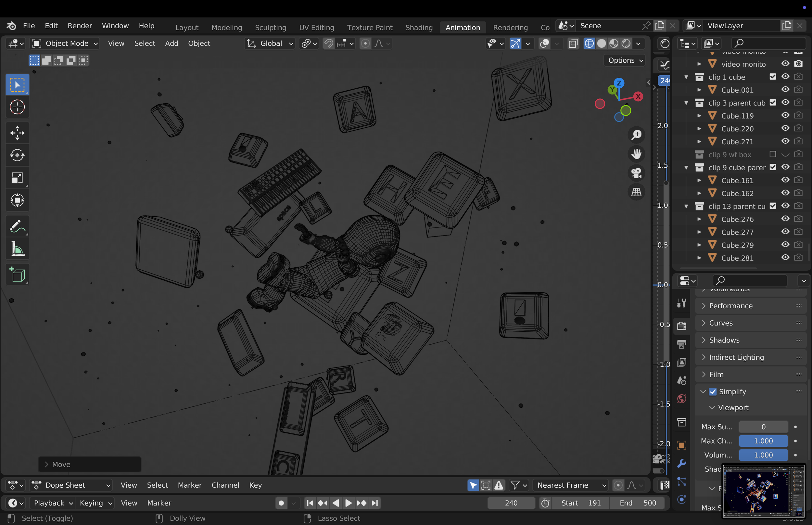Open the Object Mode dropdown

pos(65,44)
